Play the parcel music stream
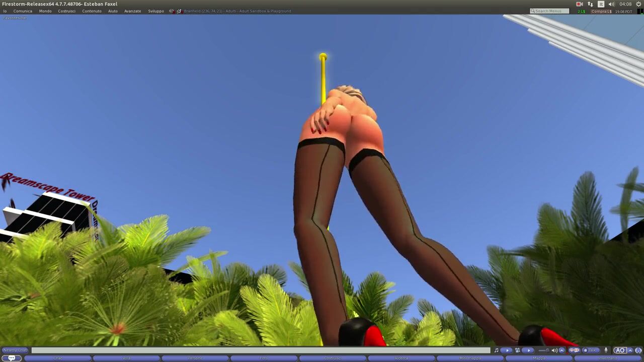The image size is (644, 362). click(507, 350)
